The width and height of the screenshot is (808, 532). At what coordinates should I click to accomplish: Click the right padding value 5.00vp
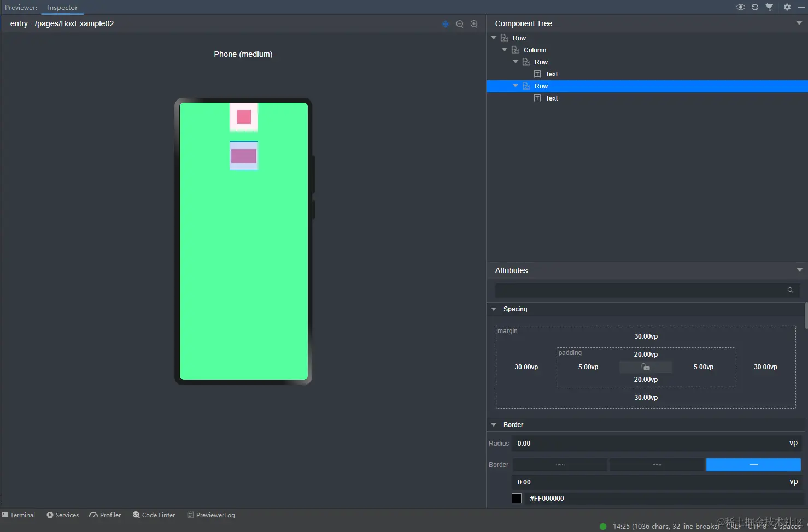(704, 367)
